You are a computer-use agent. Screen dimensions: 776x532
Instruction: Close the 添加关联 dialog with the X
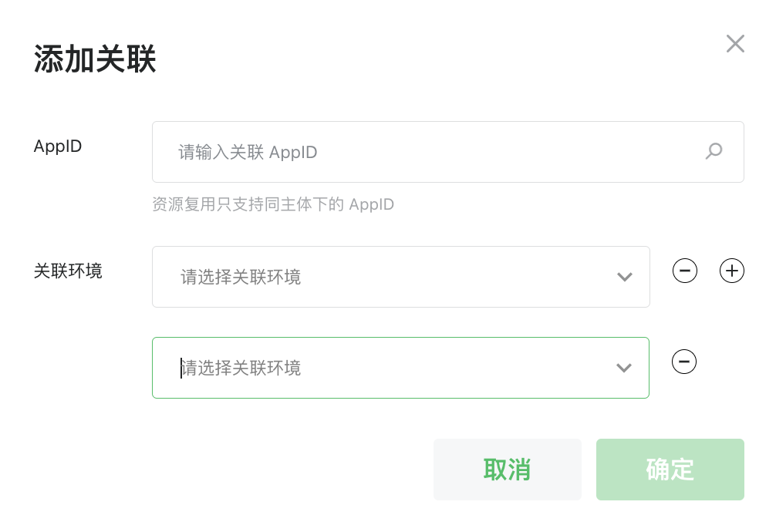[735, 43]
